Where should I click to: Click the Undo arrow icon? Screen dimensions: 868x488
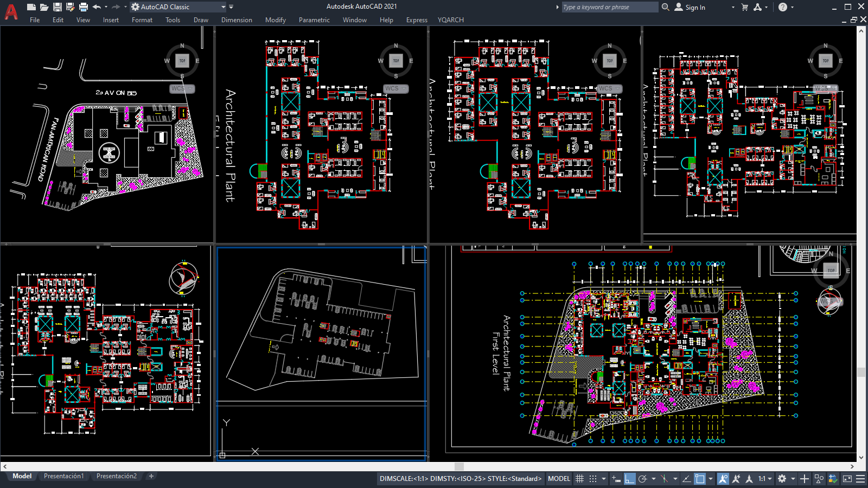pos(97,7)
